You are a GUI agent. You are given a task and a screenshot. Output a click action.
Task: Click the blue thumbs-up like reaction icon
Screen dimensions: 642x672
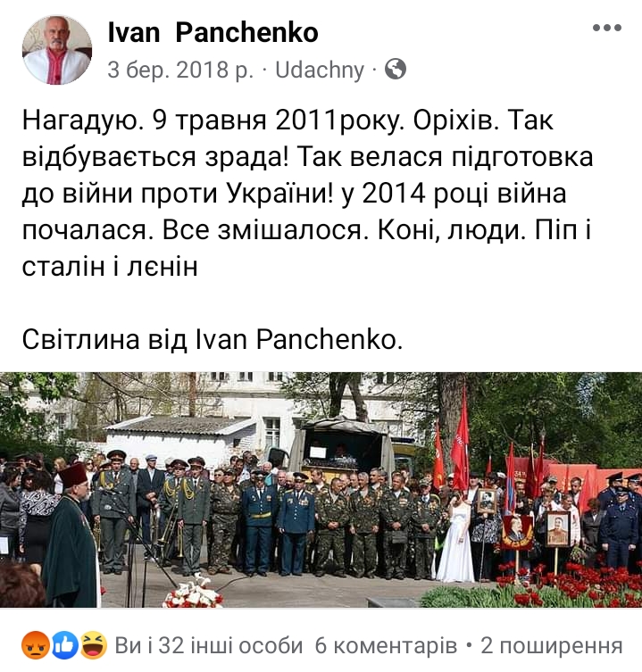(65, 644)
